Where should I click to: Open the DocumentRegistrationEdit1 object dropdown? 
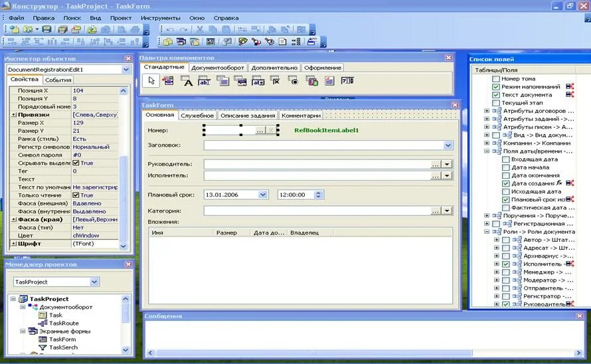126,69
